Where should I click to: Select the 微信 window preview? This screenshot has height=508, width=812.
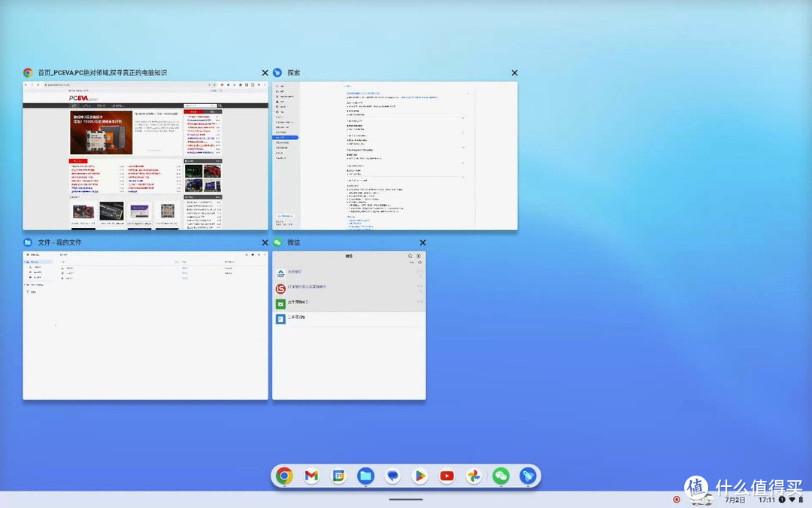coord(350,325)
